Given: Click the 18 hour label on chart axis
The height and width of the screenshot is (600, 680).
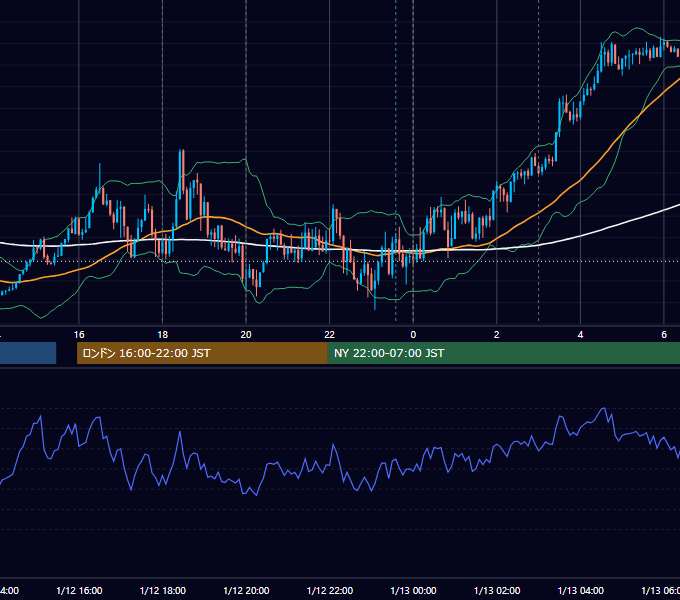Looking at the screenshot, I should tap(163, 335).
